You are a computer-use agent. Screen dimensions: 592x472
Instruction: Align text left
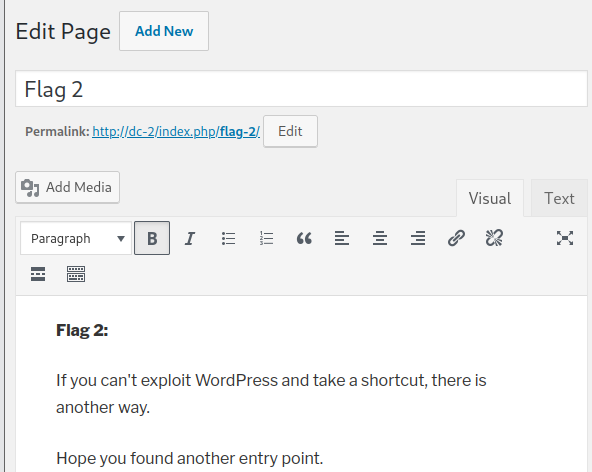coord(342,238)
